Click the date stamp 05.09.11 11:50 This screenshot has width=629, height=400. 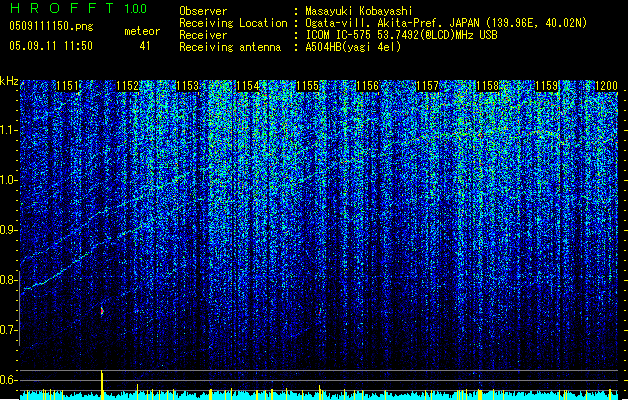point(51,46)
